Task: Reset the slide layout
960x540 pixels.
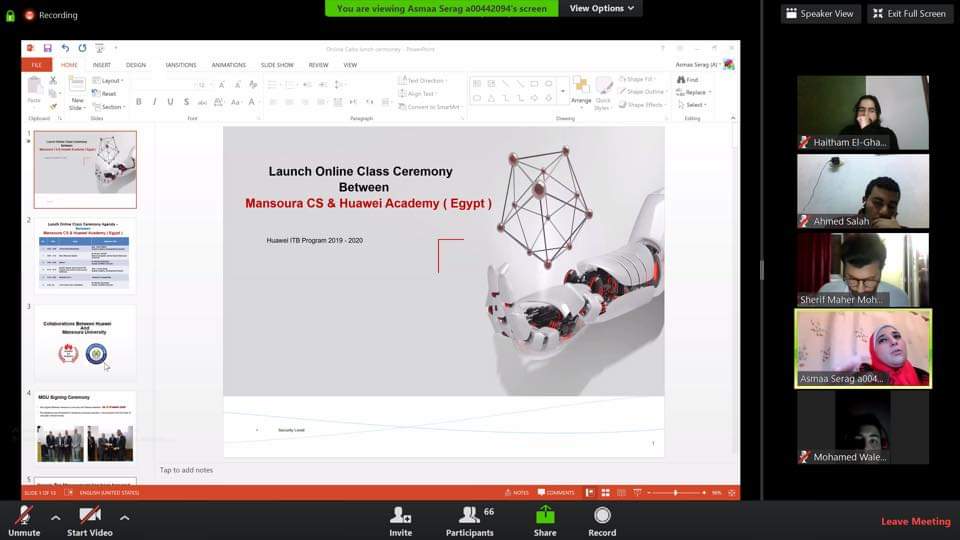Action: [x=104, y=94]
